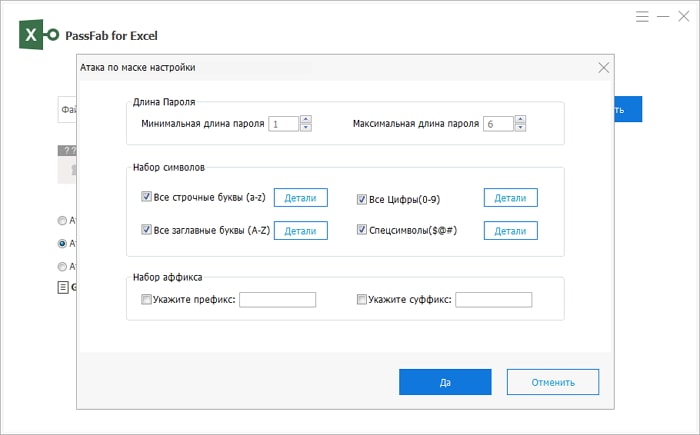Enable the Укажите суффикс checkbox
700x435 pixels.
coord(362,299)
